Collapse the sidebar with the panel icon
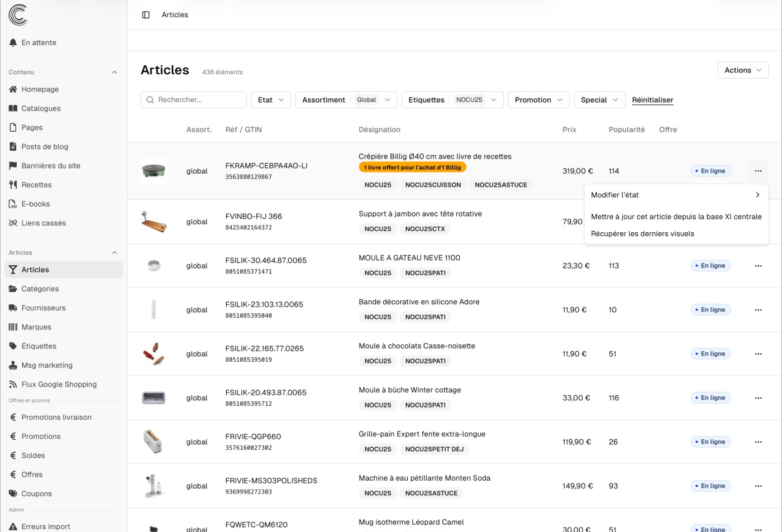 [x=146, y=15]
